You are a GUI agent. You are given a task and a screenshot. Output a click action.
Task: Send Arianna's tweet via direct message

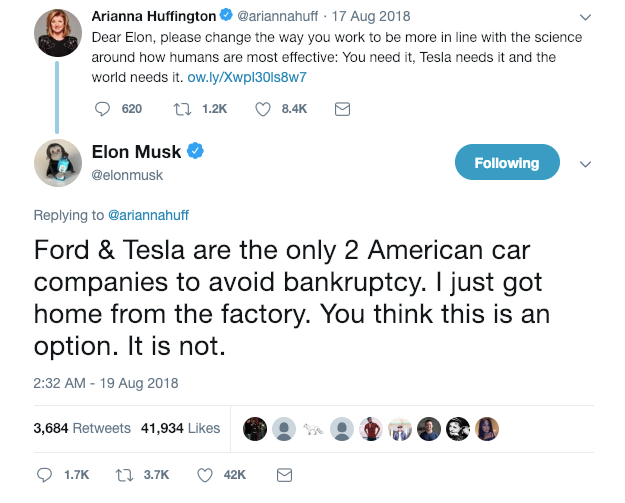(x=341, y=109)
